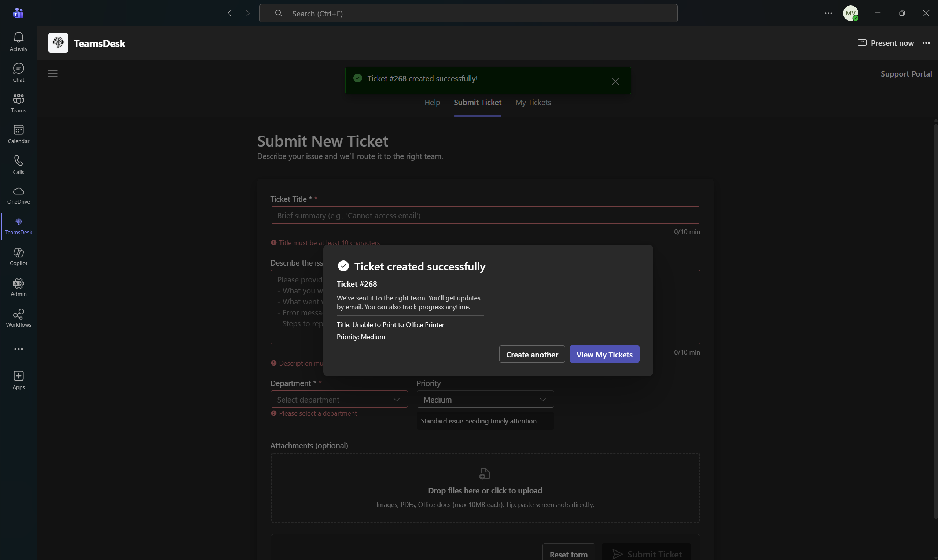Open Workflows from the sidebar
The height and width of the screenshot is (560, 938).
[18, 318]
